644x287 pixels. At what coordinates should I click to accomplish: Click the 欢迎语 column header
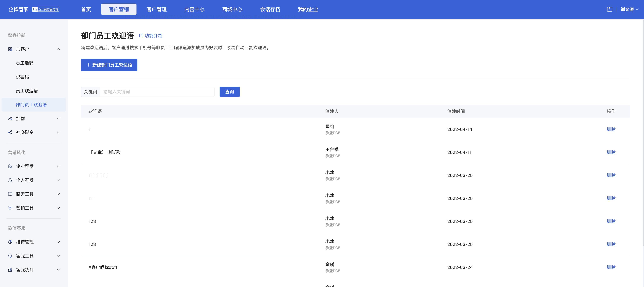(95, 111)
